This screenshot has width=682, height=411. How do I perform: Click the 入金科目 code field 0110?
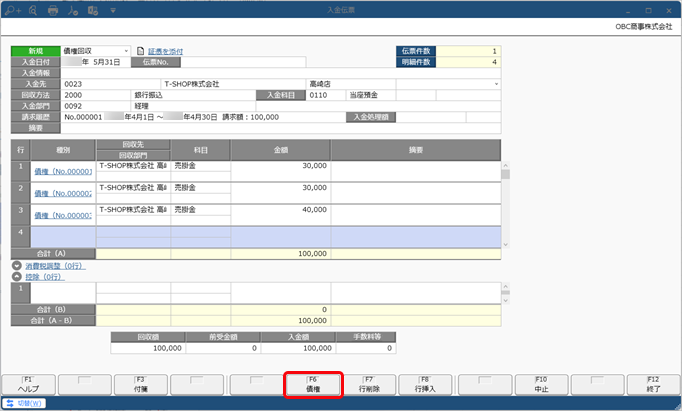(x=326, y=95)
